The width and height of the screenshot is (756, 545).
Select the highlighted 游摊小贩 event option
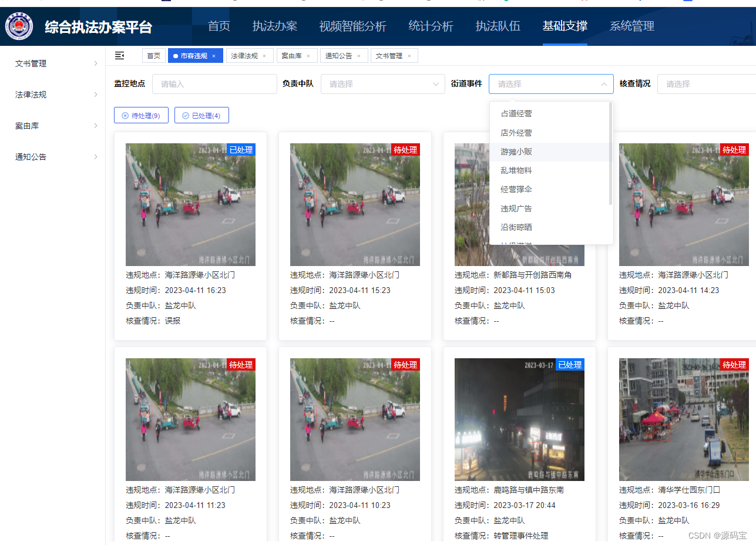515,151
